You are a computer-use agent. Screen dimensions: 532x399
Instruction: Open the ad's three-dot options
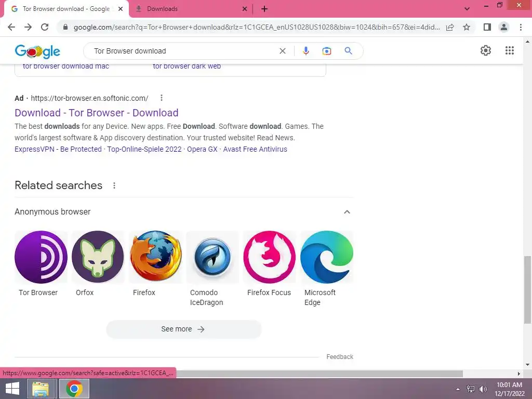coord(162,98)
